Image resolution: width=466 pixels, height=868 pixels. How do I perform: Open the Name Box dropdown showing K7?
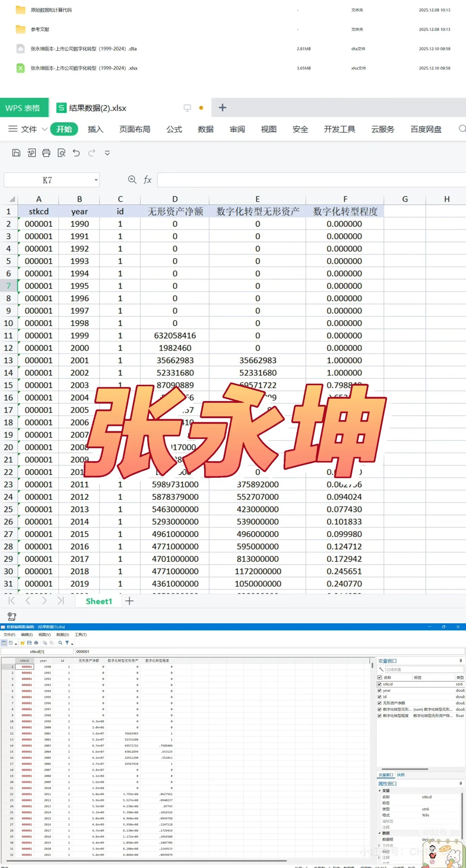click(x=96, y=180)
